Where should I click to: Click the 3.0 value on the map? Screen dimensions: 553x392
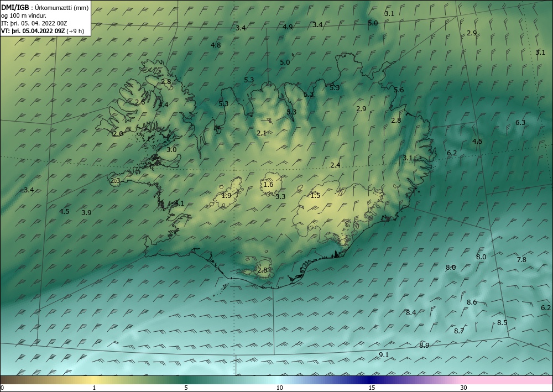pyautogui.click(x=171, y=149)
